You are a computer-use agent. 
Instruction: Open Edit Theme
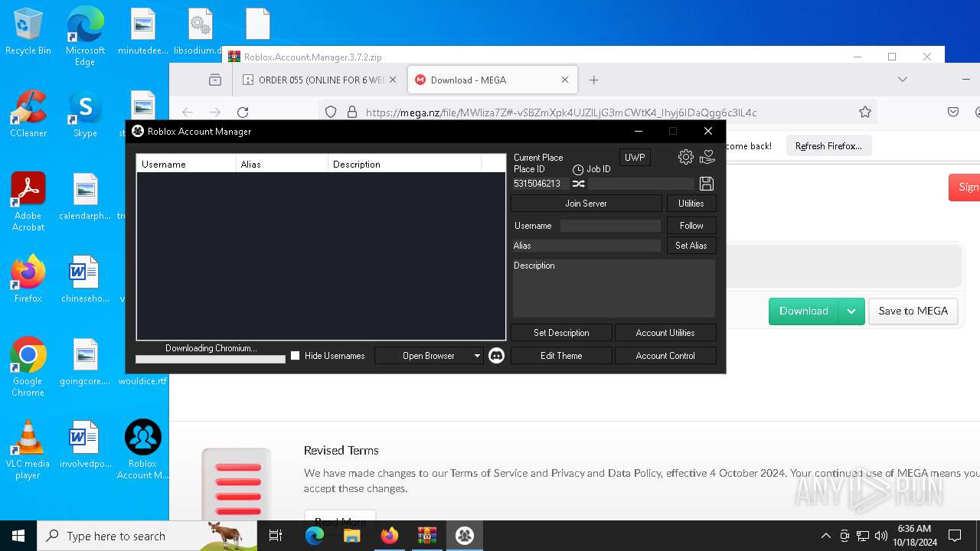click(x=561, y=356)
